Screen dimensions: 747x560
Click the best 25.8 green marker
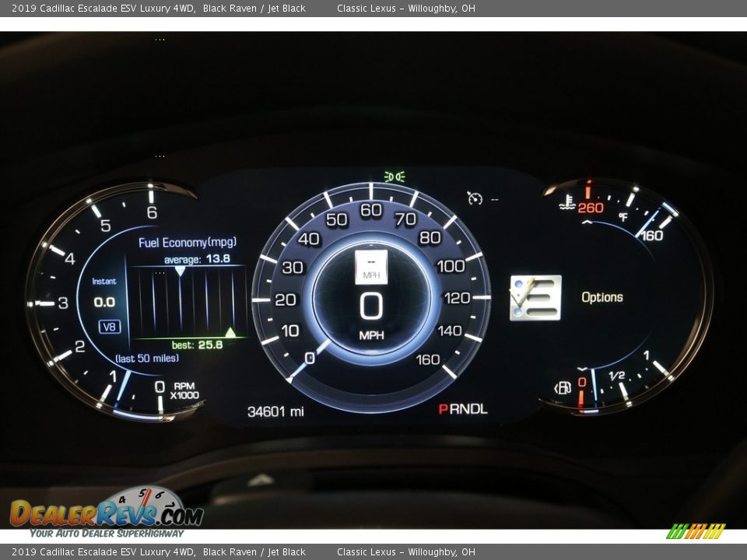tap(230, 332)
